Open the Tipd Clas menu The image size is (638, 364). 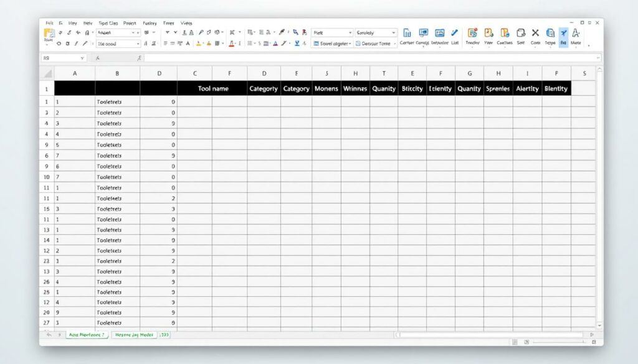pyautogui.click(x=108, y=23)
